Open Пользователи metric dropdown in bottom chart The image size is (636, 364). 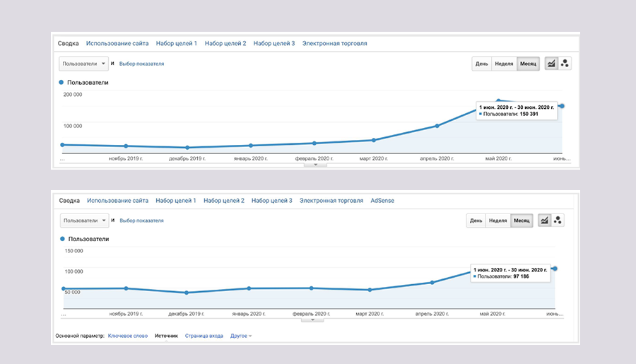point(84,221)
